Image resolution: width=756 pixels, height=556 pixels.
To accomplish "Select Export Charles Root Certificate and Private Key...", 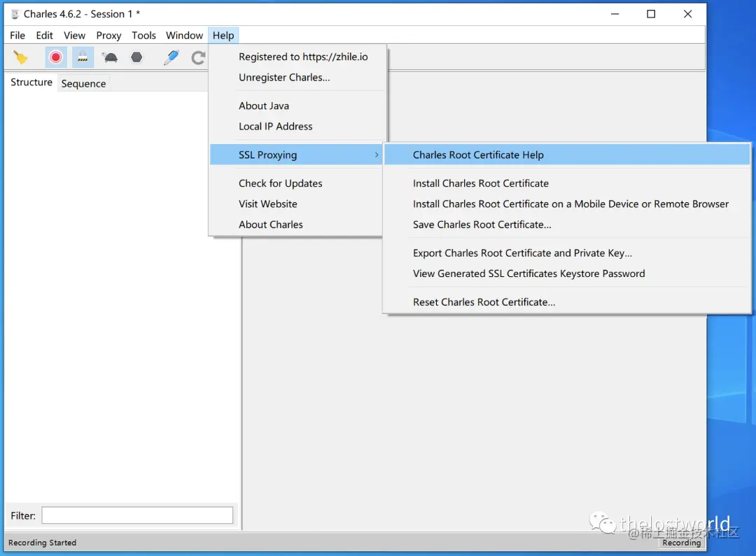I will 567,253.
